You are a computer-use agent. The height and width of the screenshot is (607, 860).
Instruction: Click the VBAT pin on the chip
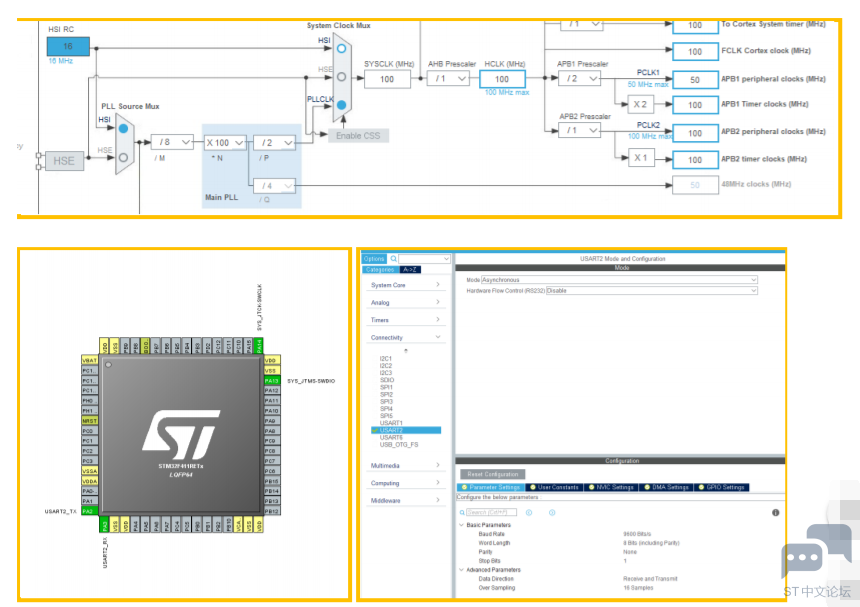coord(89,360)
